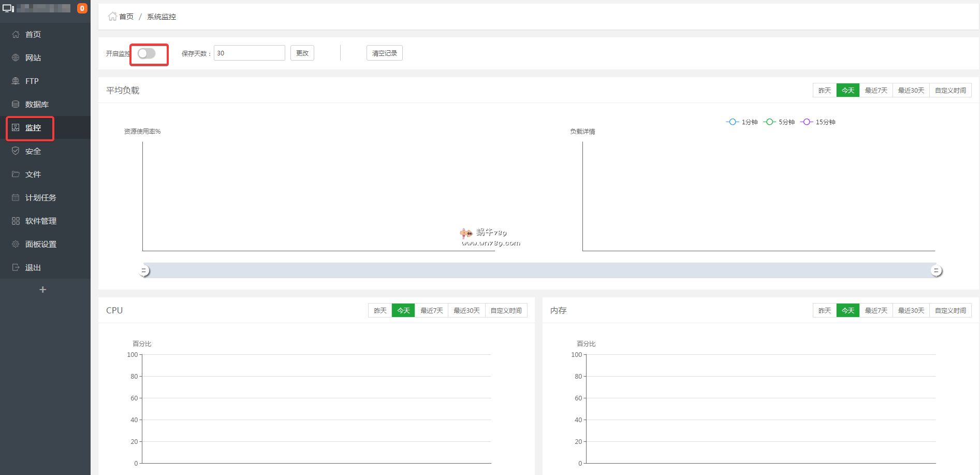980x475 pixels.
Task: Click the Logout icon in sidebar
Action: coord(16,268)
